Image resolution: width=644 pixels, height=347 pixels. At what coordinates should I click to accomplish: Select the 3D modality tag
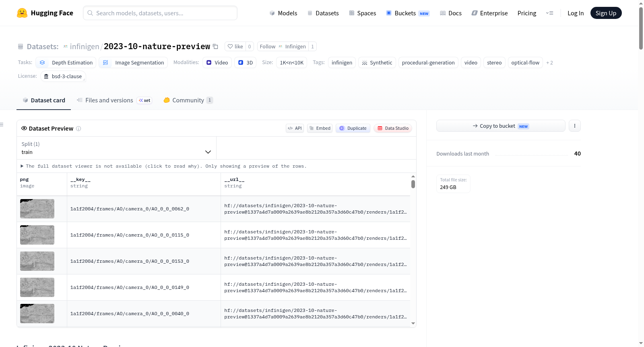pos(245,62)
